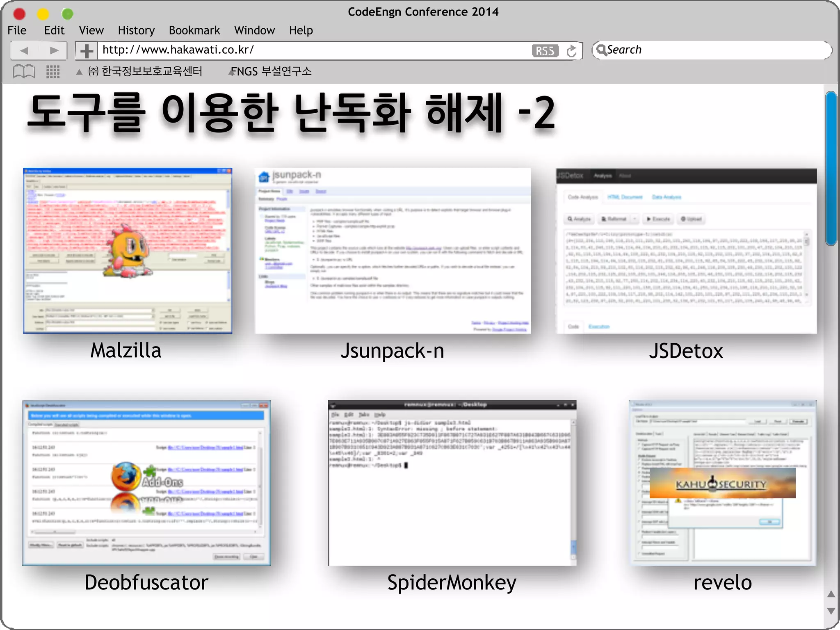The image size is (840, 630).
Task: Open the Bookmark menu
Action: (x=194, y=30)
